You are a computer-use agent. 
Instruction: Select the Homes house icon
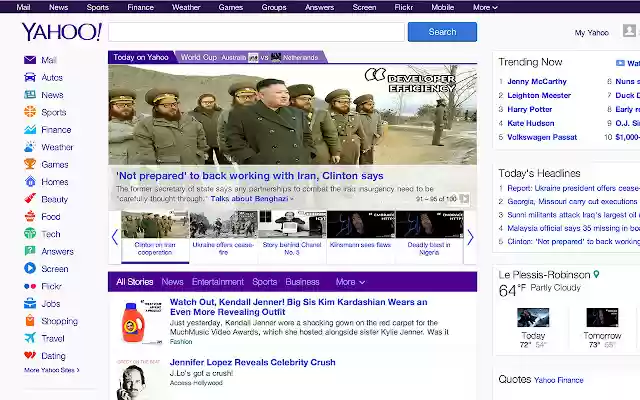click(30, 182)
